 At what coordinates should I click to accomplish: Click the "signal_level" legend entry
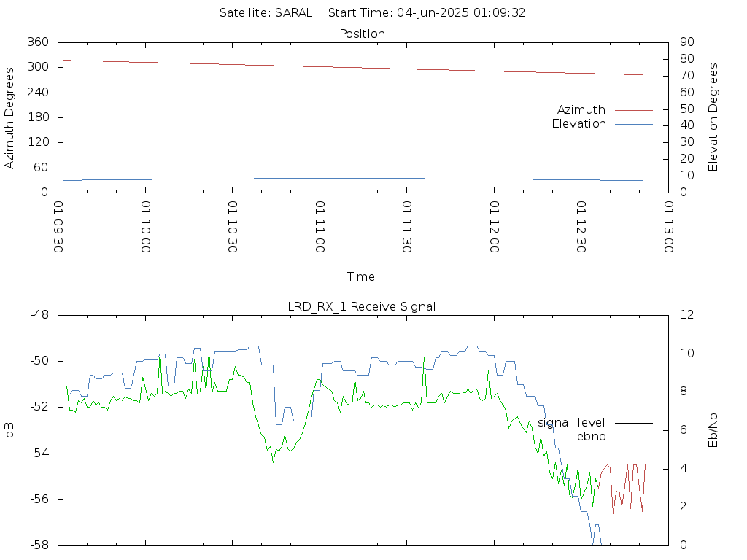click(571, 423)
